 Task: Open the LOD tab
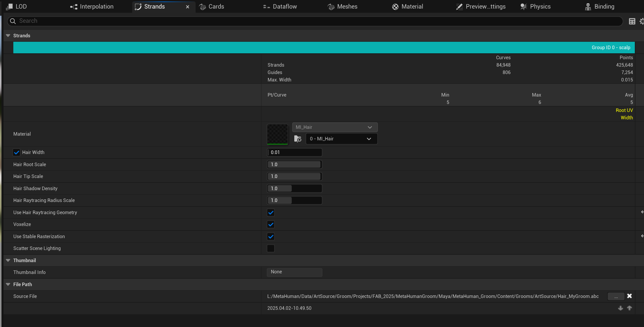click(17, 7)
